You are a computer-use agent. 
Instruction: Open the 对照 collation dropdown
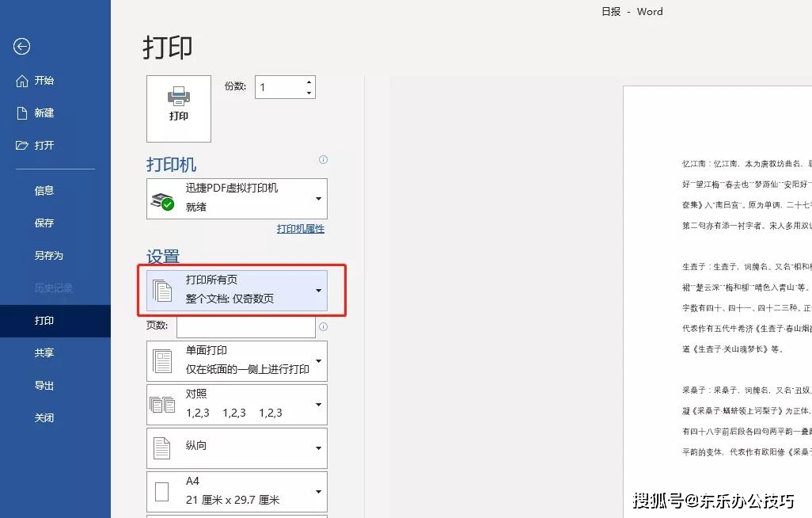[x=237, y=405]
